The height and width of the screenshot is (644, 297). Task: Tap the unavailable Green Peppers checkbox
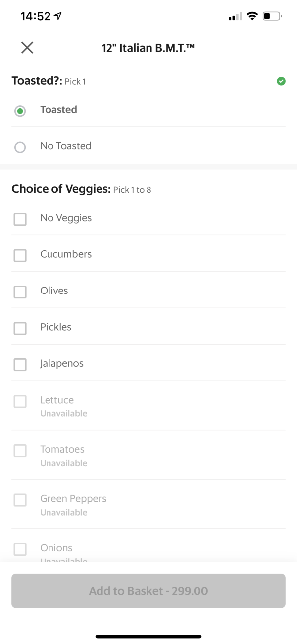[x=20, y=500]
